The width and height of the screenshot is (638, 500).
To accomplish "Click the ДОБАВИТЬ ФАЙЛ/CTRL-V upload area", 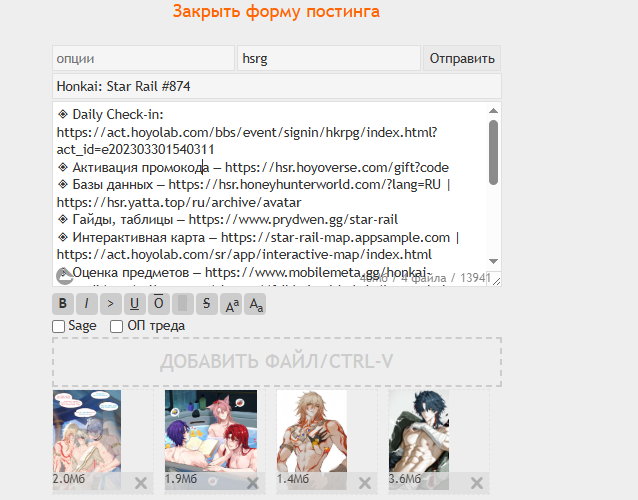I will click(277, 362).
